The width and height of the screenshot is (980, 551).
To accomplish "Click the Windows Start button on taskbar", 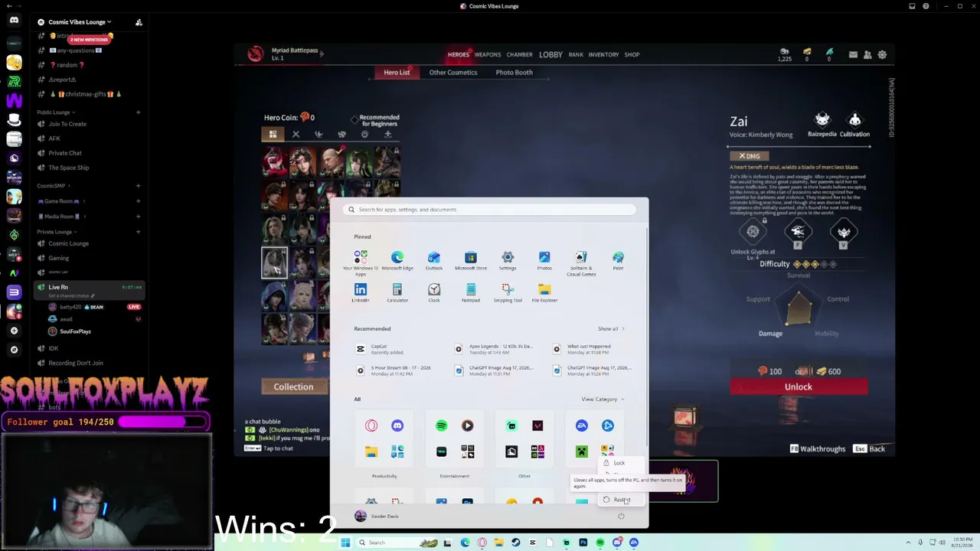I will pyautogui.click(x=345, y=543).
